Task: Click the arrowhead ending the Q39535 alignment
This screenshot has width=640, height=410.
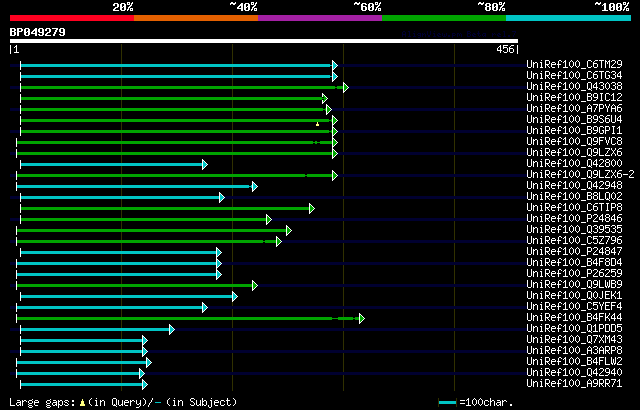Action: click(x=289, y=230)
